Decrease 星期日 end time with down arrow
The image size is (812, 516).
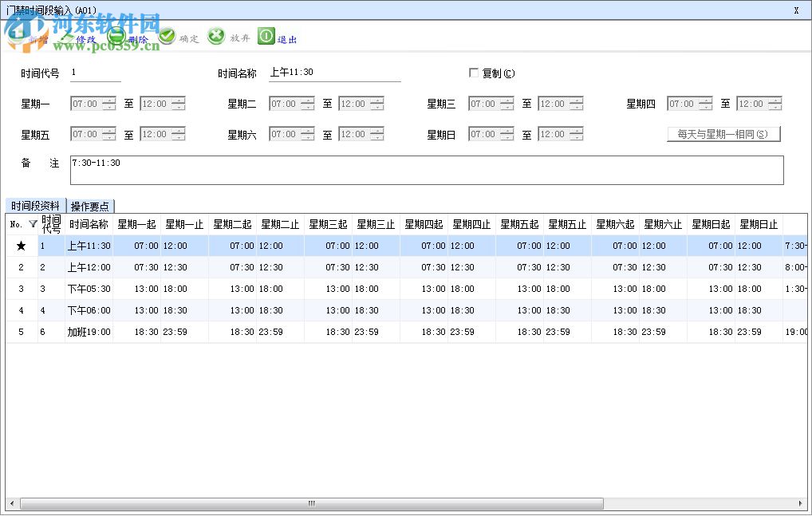pyautogui.click(x=577, y=138)
